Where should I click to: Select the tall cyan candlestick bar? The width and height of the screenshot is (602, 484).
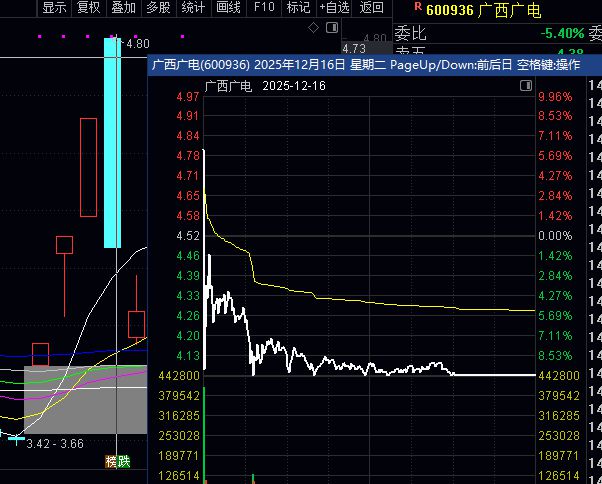click(x=112, y=143)
